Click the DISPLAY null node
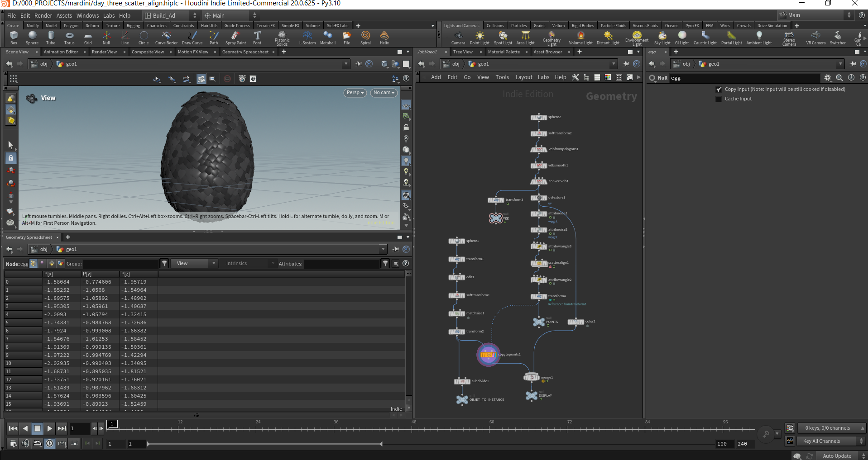 click(x=532, y=396)
